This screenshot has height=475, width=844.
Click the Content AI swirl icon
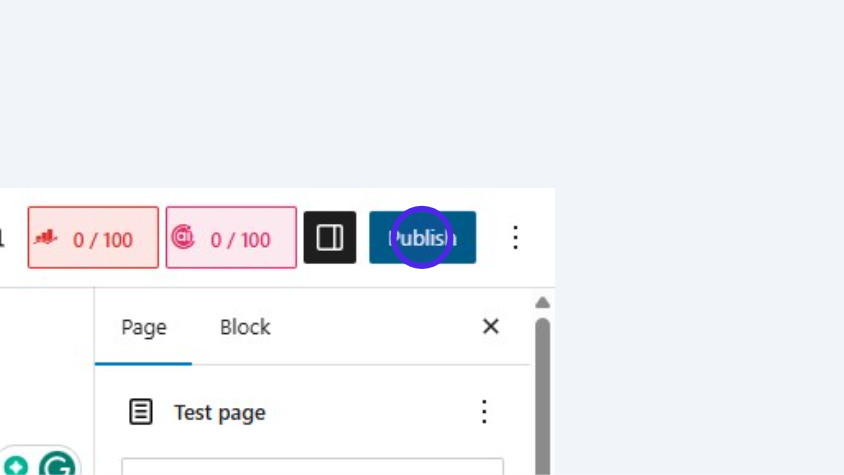click(183, 237)
